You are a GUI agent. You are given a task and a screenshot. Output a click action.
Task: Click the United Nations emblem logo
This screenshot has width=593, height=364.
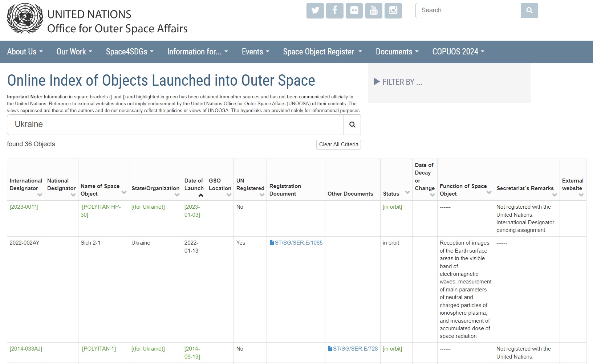(x=25, y=18)
